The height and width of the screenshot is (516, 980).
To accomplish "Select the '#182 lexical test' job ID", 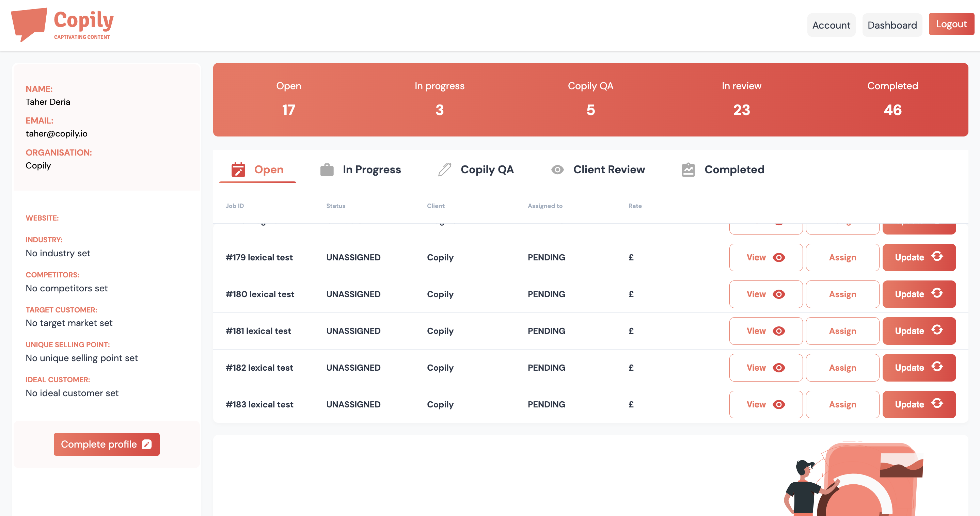I will (259, 368).
